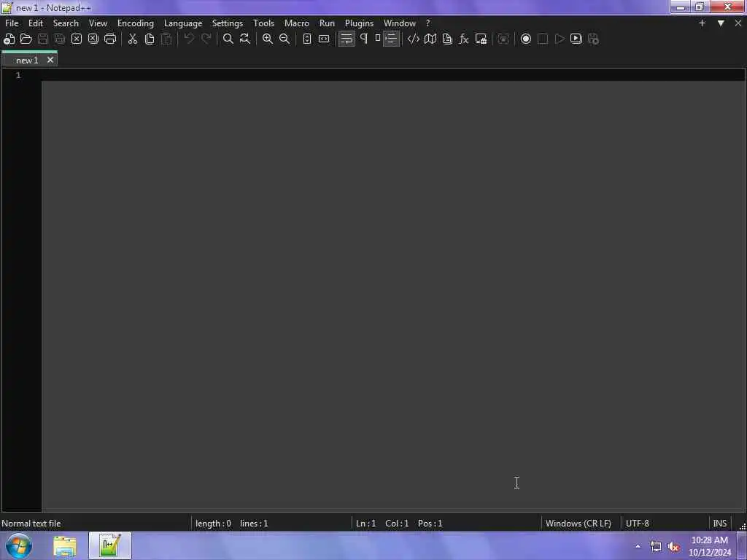This screenshot has height=560, width=747.
Task: Toggle INS insert mode in status bar
Action: pos(719,524)
